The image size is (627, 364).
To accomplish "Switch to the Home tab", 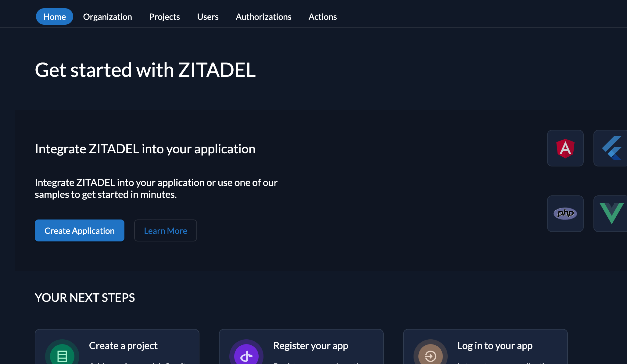I will [54, 16].
